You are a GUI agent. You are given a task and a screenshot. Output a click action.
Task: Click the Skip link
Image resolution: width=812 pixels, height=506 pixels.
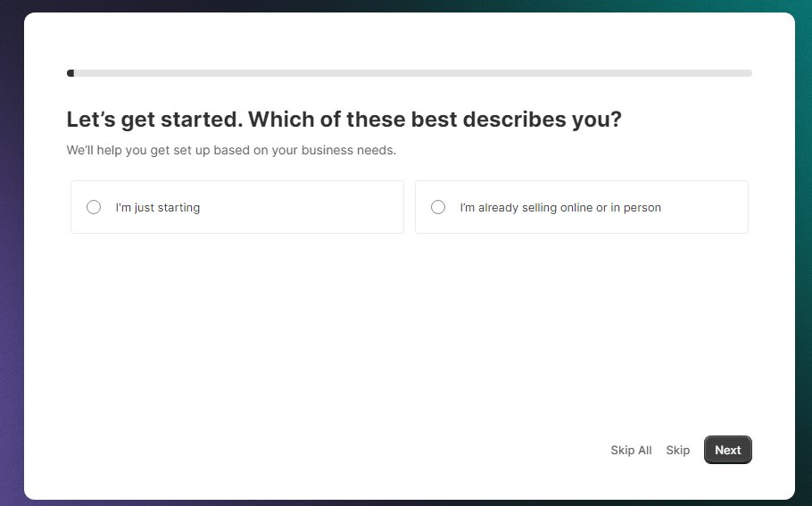677,451
